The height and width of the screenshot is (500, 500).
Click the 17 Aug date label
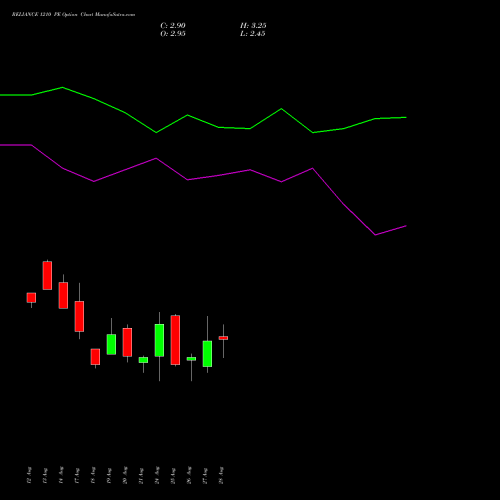(77, 475)
